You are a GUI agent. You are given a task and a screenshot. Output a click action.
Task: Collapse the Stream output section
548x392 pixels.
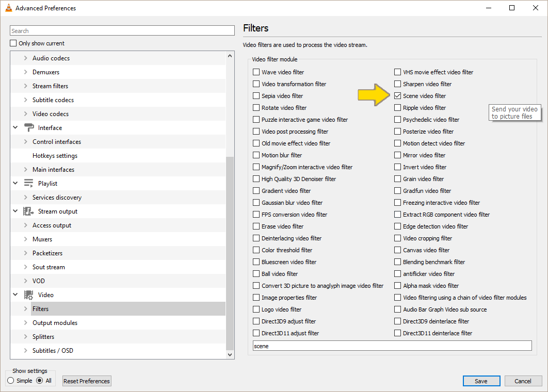point(15,211)
